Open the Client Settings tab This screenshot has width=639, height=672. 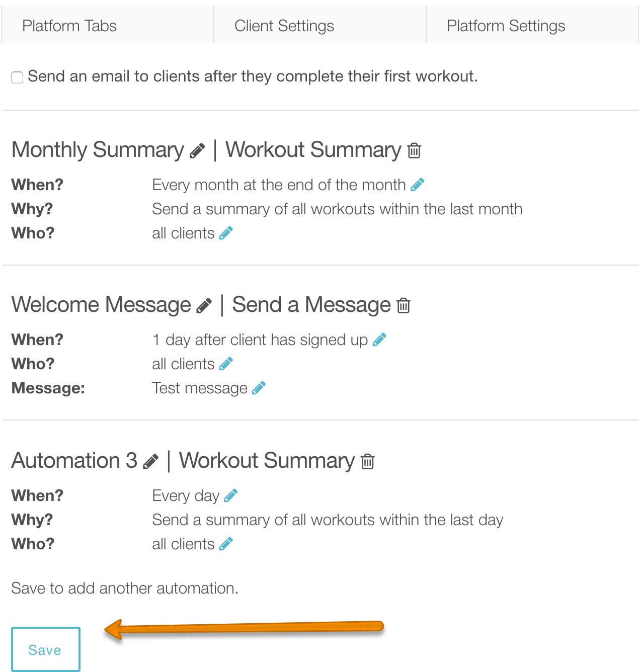tap(284, 25)
